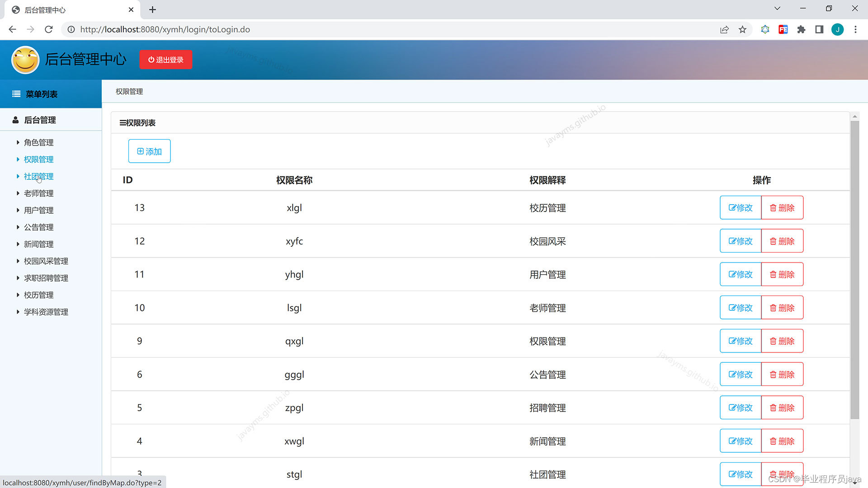Viewport: 868px width, 488px height.
Task: Open 公告管理 in the sidebar
Action: [38, 227]
